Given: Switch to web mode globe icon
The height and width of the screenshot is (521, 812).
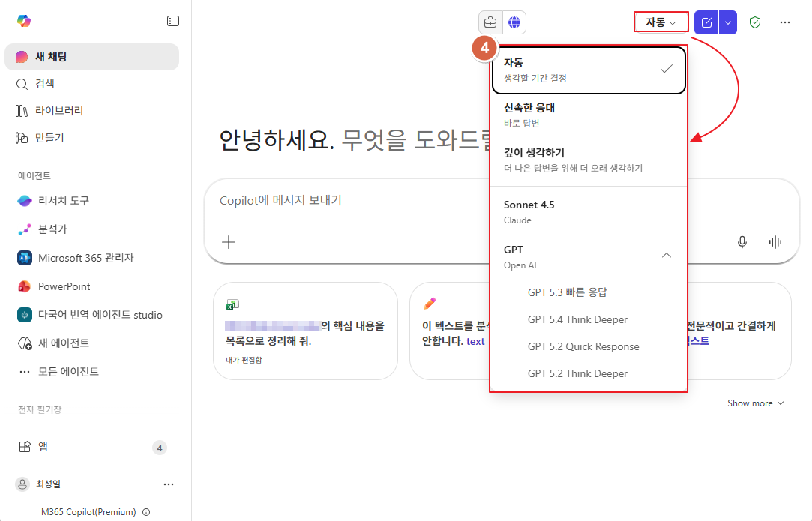Looking at the screenshot, I should (514, 22).
